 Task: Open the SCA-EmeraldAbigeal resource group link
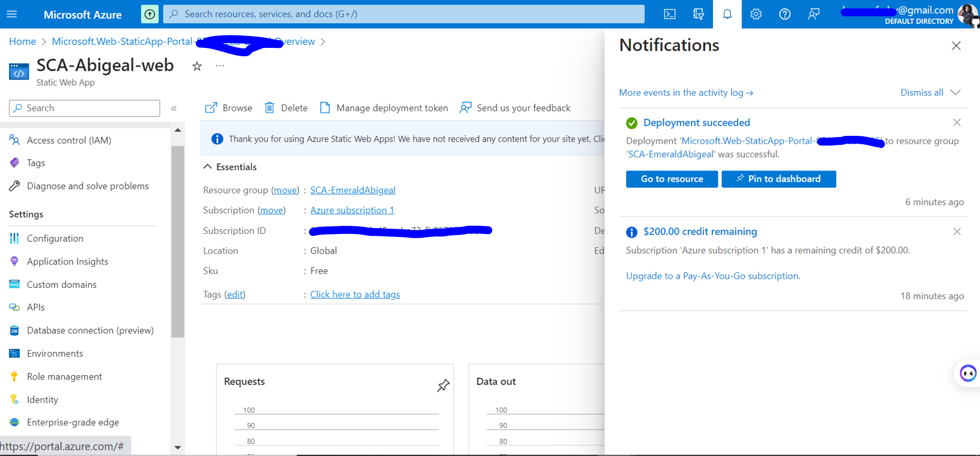pos(352,190)
